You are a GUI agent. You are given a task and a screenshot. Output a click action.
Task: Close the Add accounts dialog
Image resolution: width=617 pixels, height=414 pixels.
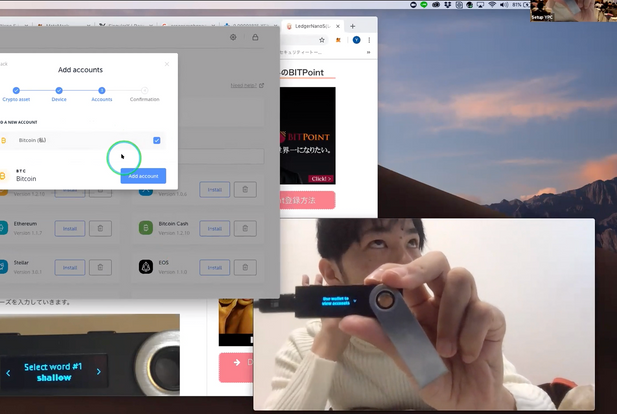pos(167,64)
